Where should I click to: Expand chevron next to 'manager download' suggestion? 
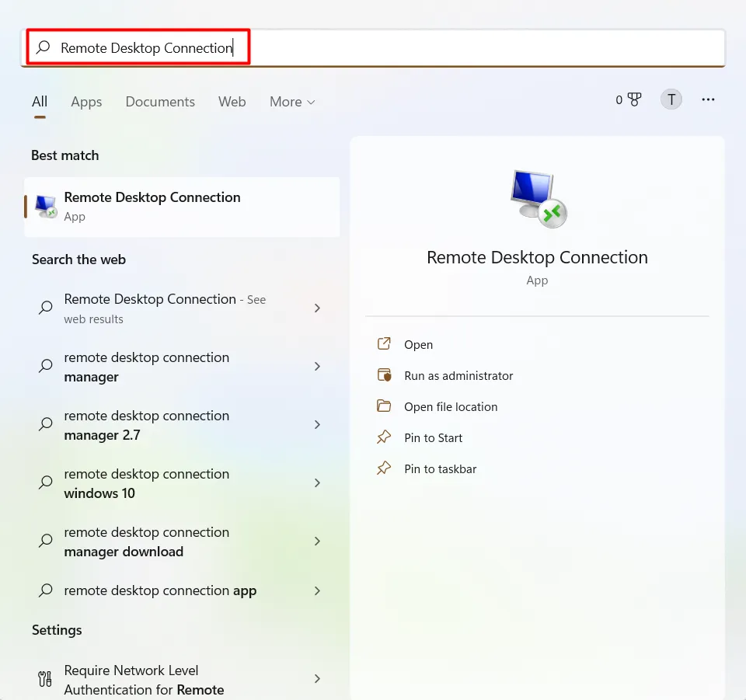click(317, 542)
